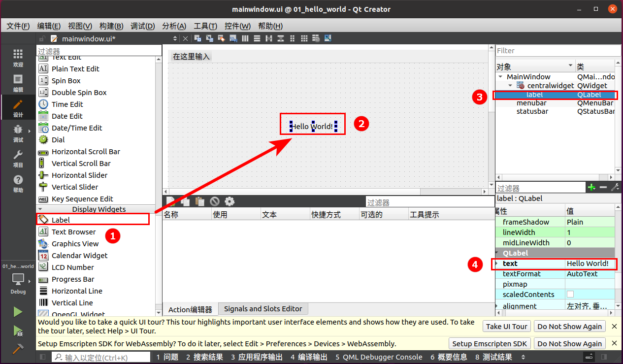Open the document switcher dropdown arrows

[x=175, y=38]
